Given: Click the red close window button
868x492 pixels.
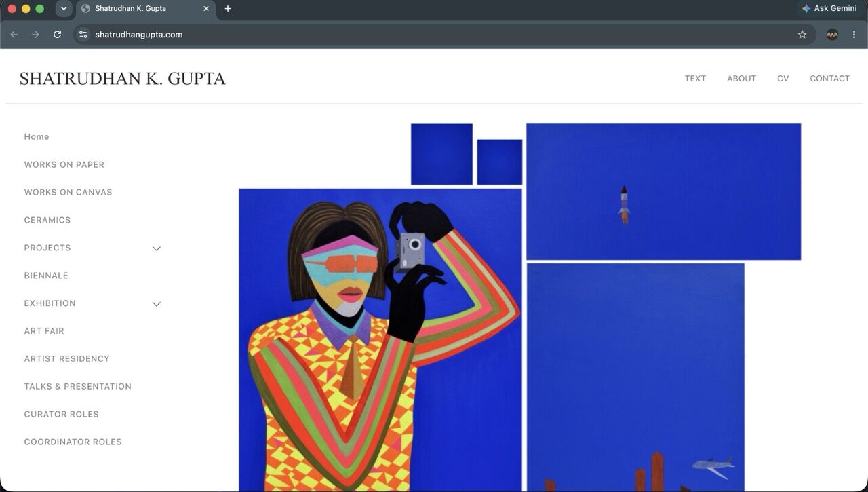Looking at the screenshot, I should pos(12,9).
